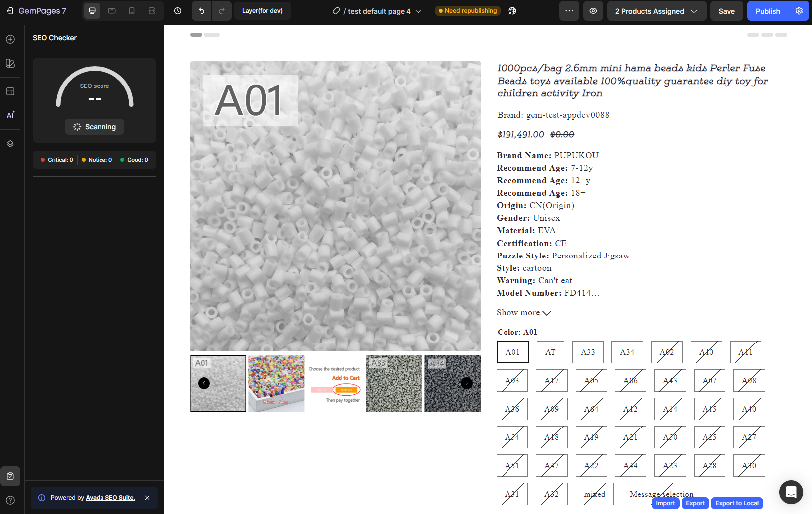
Task: Open preview with eye icon
Action: 593,11
